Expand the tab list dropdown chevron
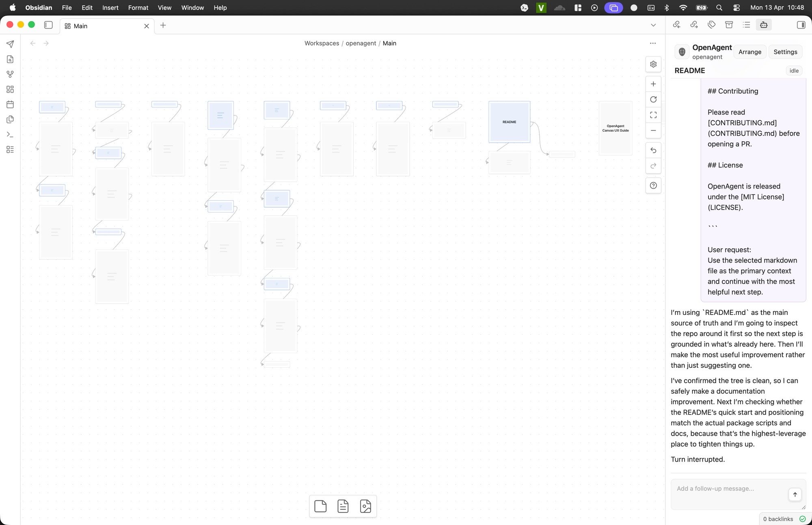 pyautogui.click(x=653, y=25)
